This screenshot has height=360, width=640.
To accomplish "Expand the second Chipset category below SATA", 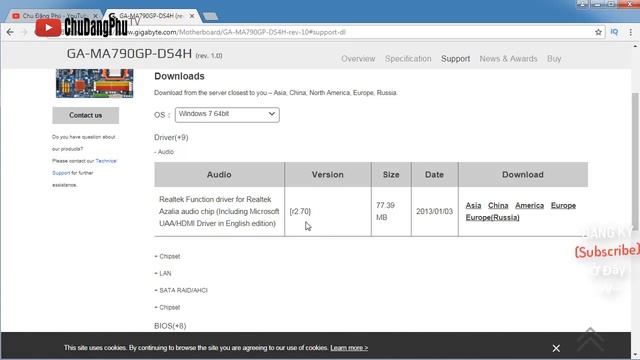I will click(167, 307).
